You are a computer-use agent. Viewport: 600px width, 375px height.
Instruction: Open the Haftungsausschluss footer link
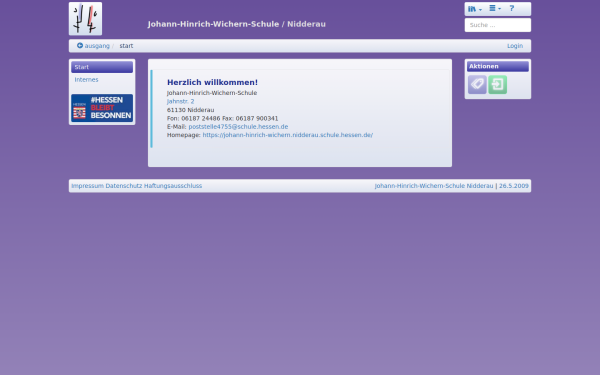coord(173,186)
